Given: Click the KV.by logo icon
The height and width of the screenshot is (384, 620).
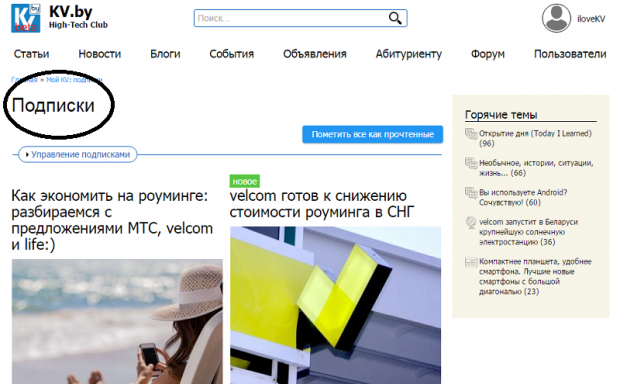Looking at the screenshot, I should (x=26, y=18).
